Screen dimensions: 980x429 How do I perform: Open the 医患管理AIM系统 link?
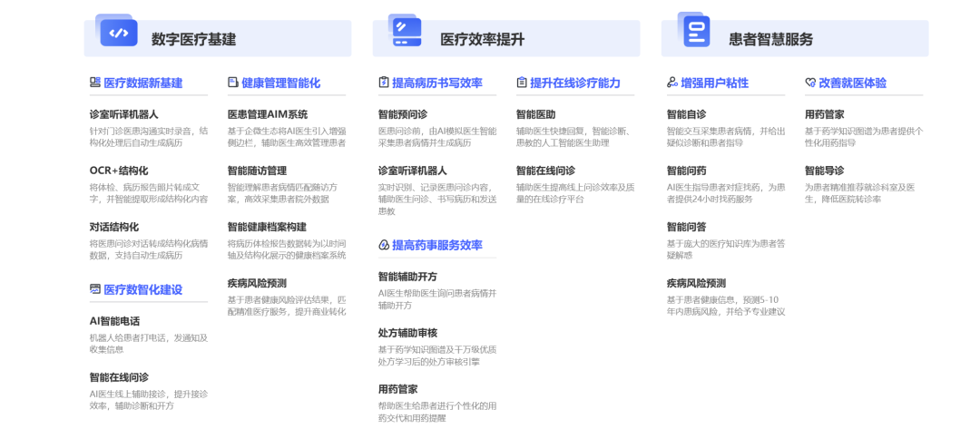click(x=267, y=114)
